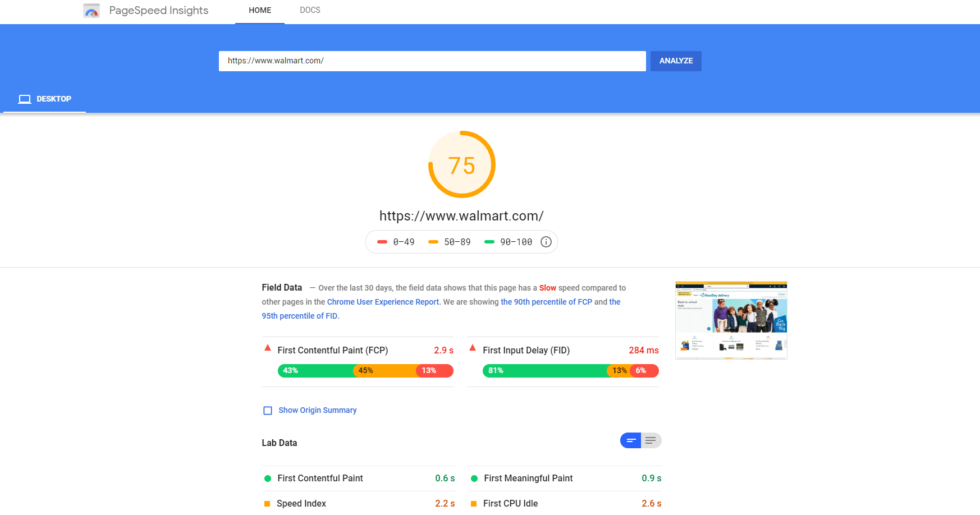
Task: Click the Walmart page screenshot thumbnail
Action: tap(731, 320)
